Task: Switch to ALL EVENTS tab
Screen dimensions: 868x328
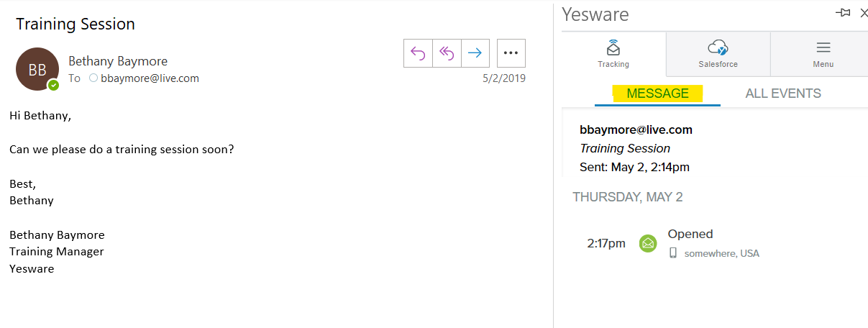Action: point(783,94)
